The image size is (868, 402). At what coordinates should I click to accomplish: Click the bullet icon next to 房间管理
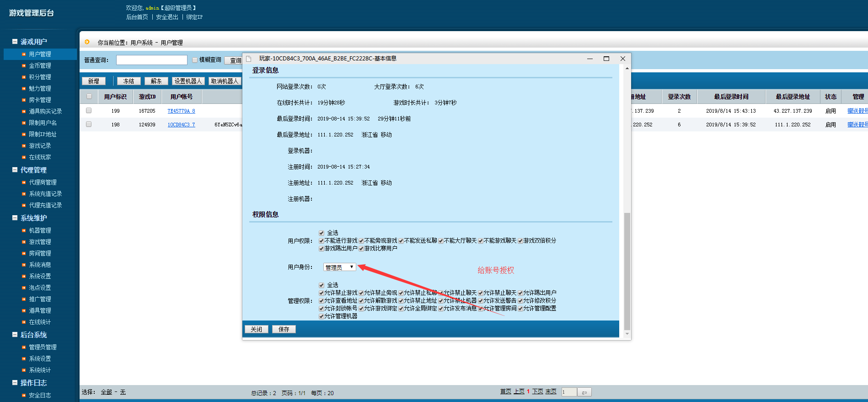24,253
